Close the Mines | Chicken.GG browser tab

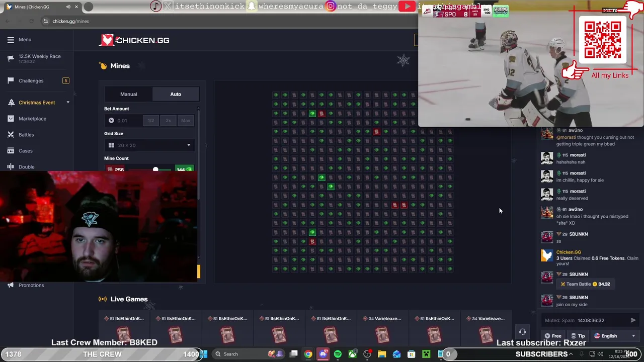coord(76,7)
